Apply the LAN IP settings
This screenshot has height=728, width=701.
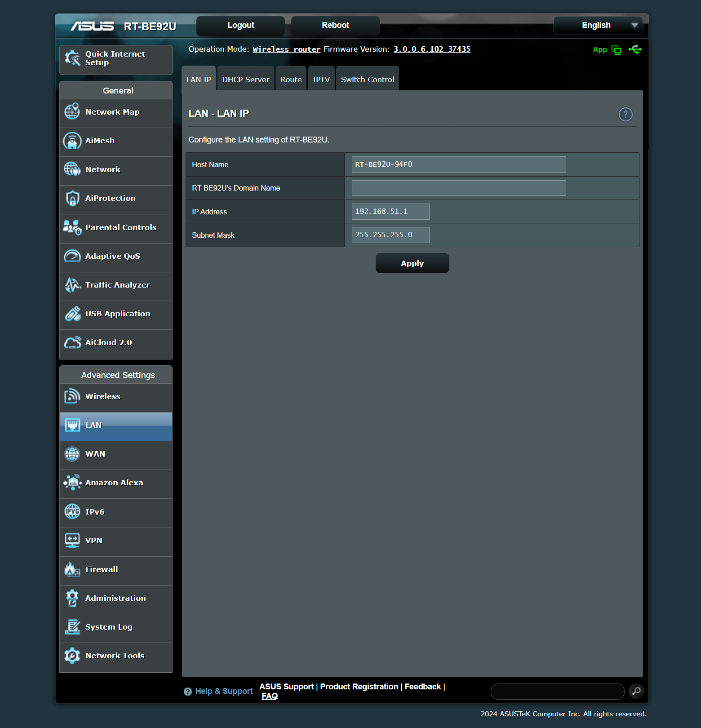coord(413,263)
